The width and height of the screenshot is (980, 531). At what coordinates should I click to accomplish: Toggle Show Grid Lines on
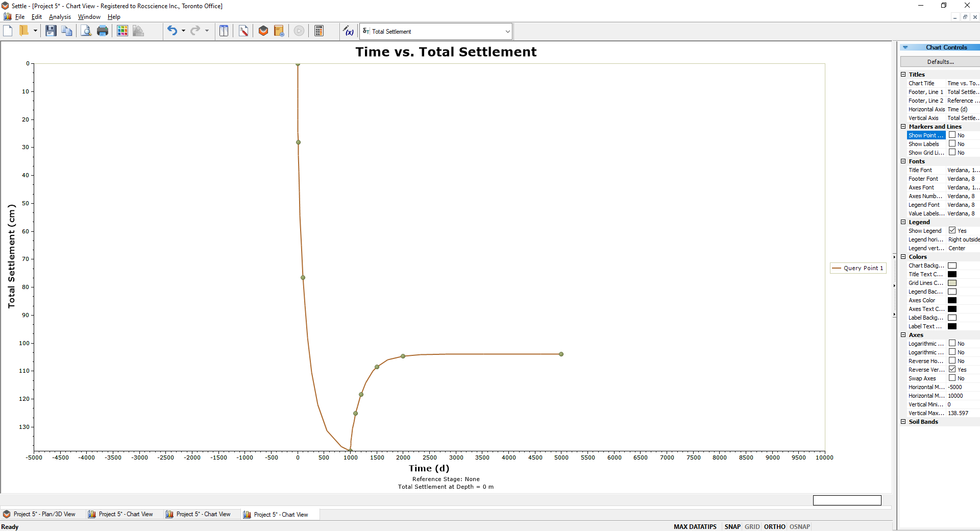(x=953, y=152)
